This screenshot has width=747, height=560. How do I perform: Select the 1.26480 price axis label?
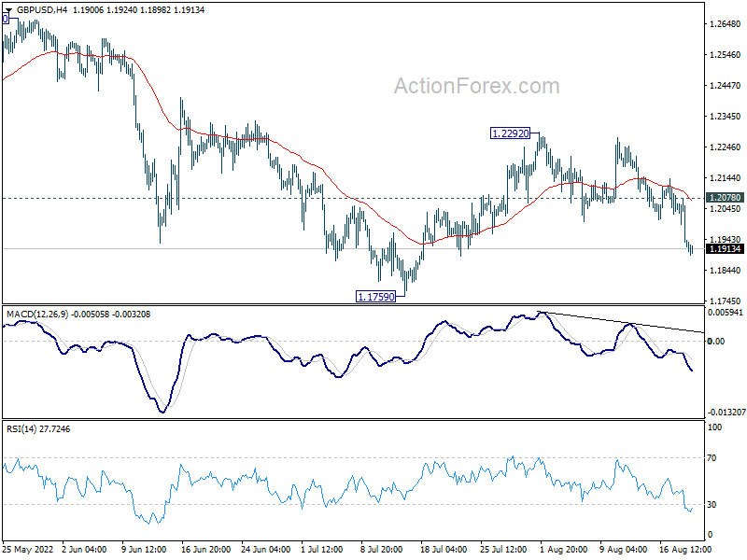(x=726, y=24)
